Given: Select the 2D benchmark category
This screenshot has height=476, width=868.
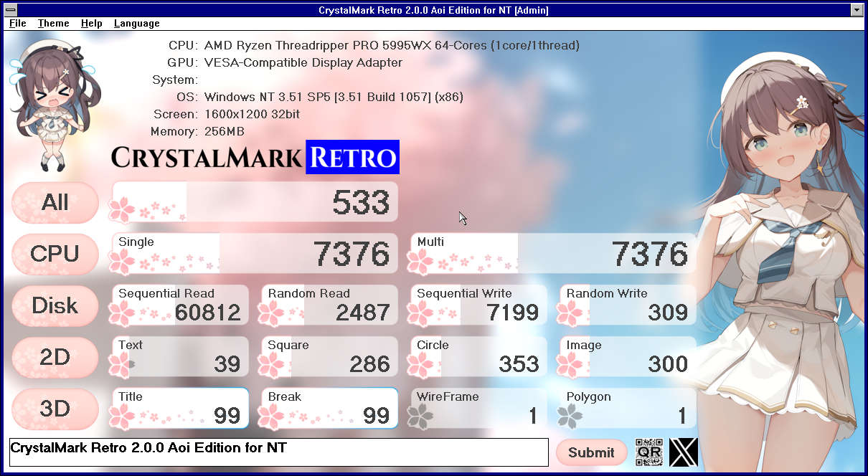Looking at the screenshot, I should click(x=55, y=357).
